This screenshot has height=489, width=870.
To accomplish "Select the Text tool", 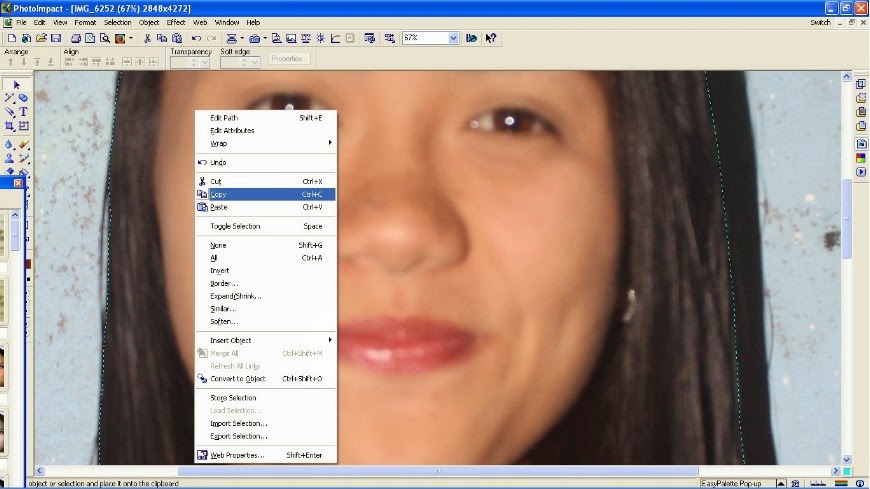I will (23, 112).
